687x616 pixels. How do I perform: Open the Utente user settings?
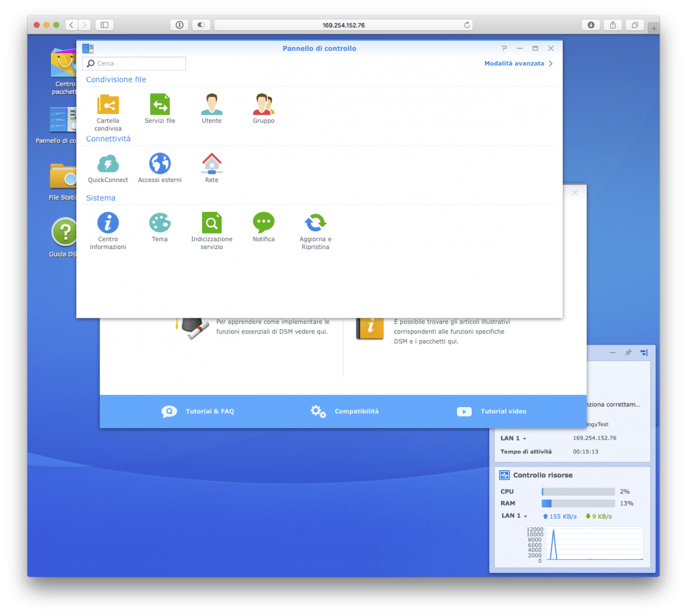211,105
